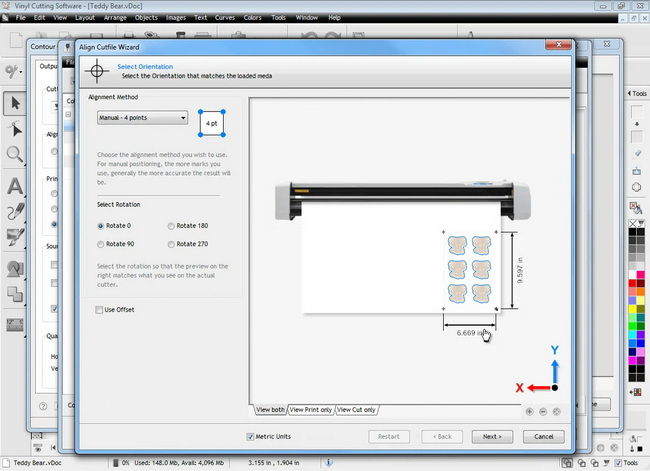Open the Alignment Method dropdown
The image size is (650, 471).
click(x=142, y=118)
